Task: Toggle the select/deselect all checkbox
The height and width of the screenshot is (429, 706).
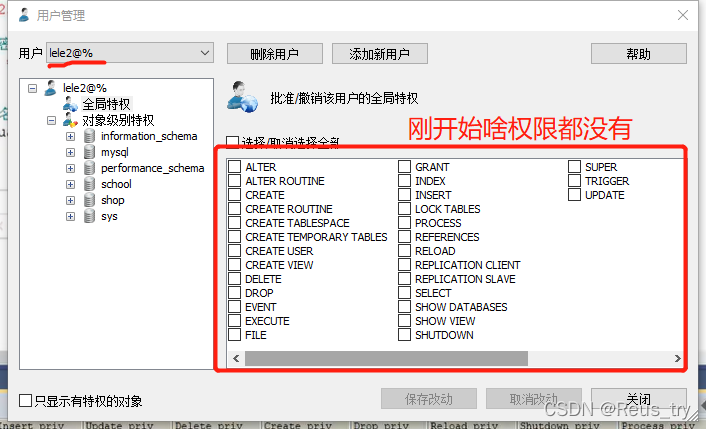Action: coord(232,142)
